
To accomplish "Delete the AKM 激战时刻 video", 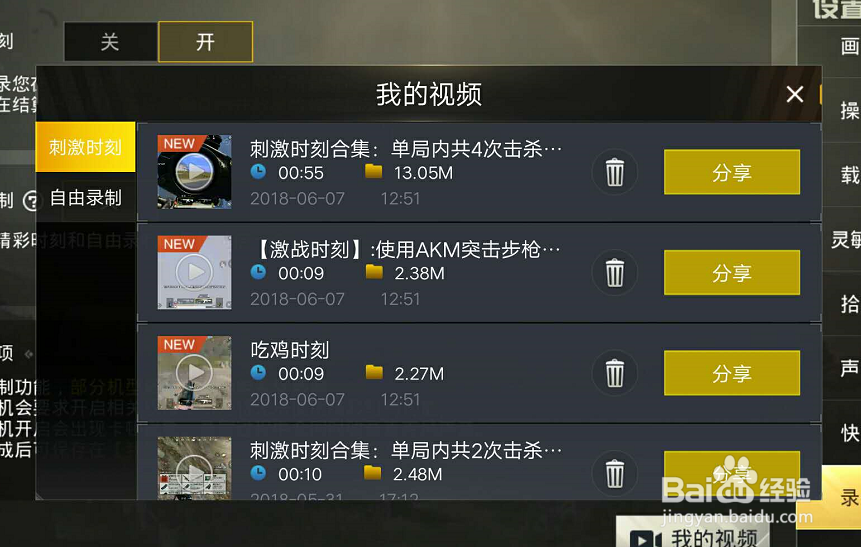I will coord(614,272).
